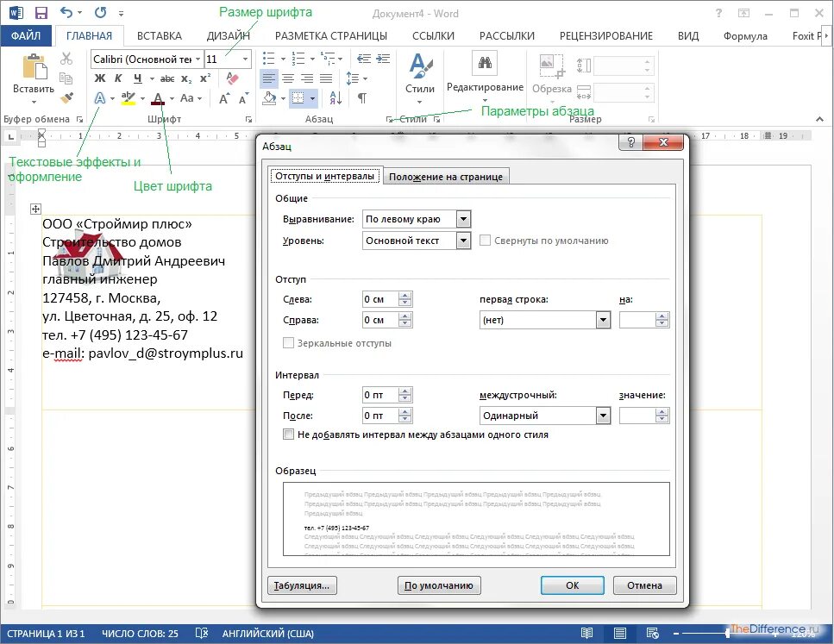Open line spacing dropdown in ribbon
The image size is (834, 644).
click(357, 78)
